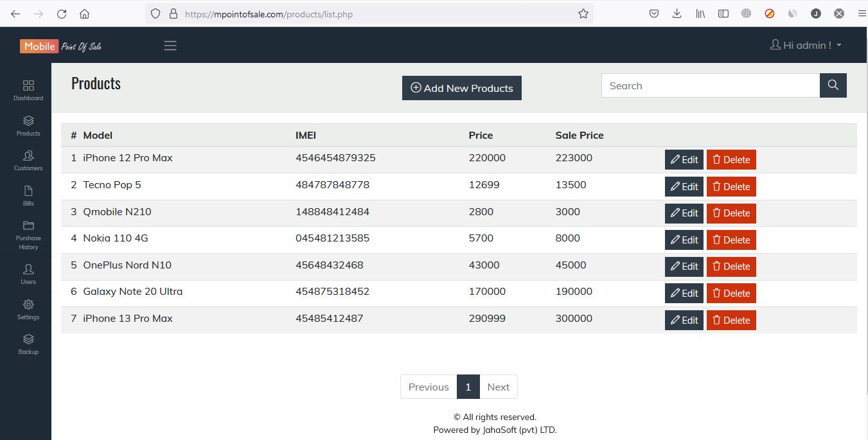Viewport: 868px width, 440px height.
Task: Edit the Galaxy Note 20 Ultra row
Action: pyautogui.click(x=684, y=294)
